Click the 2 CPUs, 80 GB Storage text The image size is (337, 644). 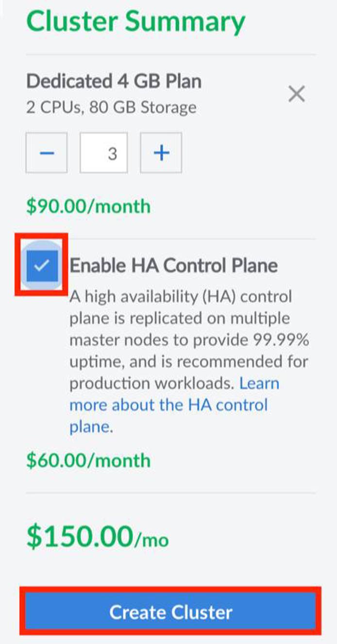click(x=111, y=107)
